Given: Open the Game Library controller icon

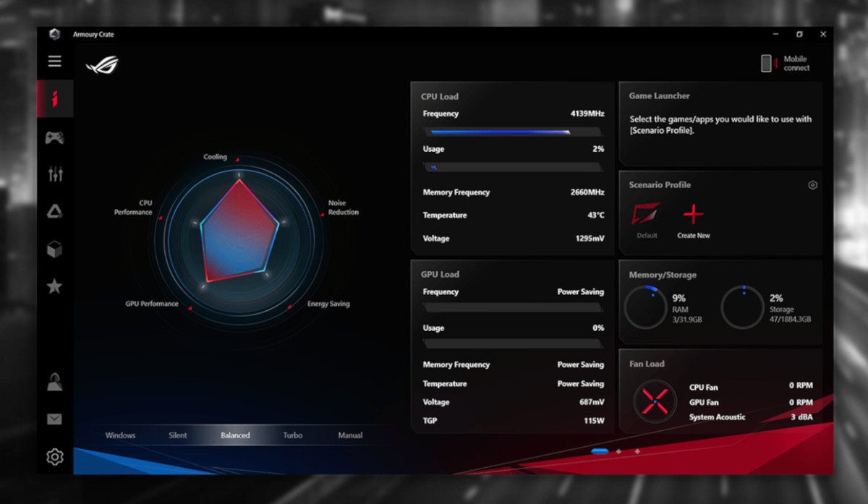Looking at the screenshot, I should (55, 137).
